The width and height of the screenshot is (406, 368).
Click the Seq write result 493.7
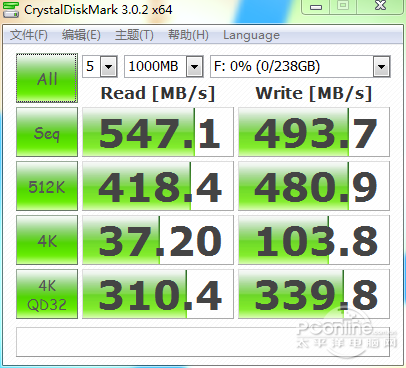(x=314, y=132)
